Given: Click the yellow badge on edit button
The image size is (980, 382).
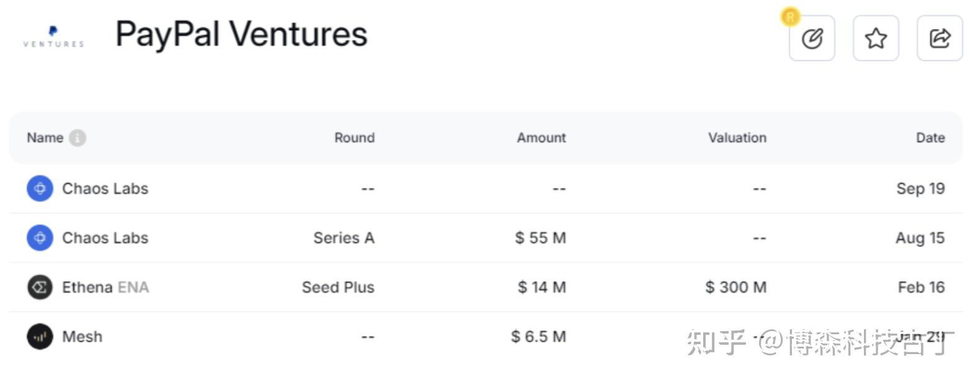Looking at the screenshot, I should pos(791,17).
